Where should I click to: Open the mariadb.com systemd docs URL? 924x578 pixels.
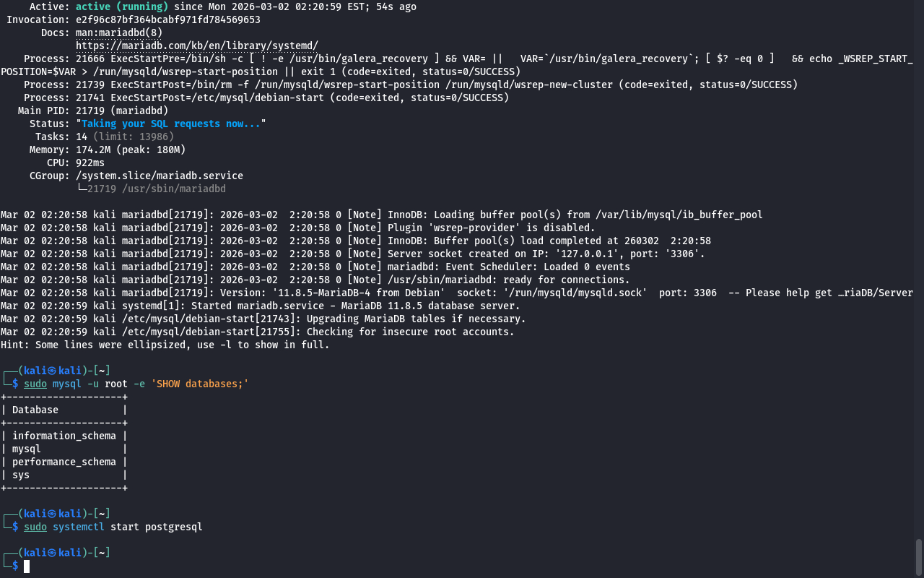tap(196, 46)
